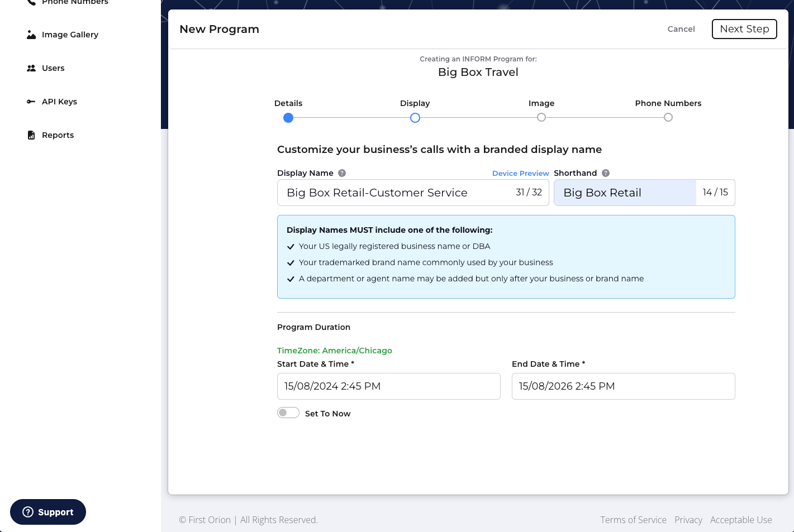Select the Phone Numbers step circle

[668, 117]
